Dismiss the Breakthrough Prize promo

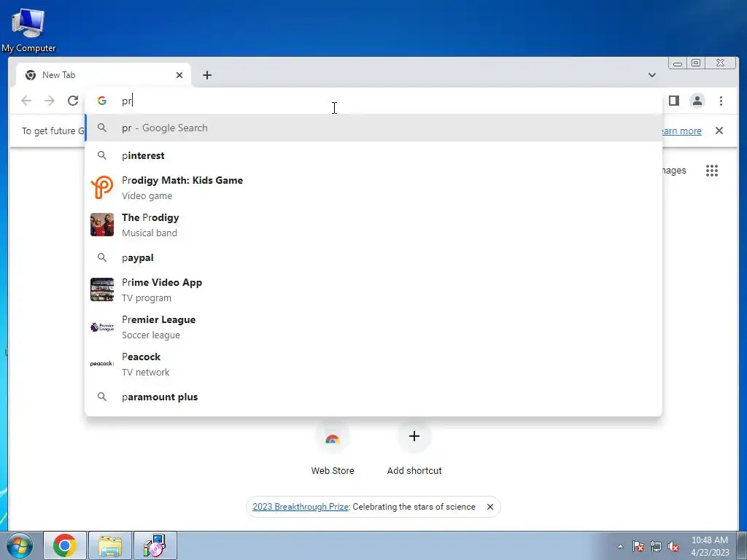(x=489, y=507)
